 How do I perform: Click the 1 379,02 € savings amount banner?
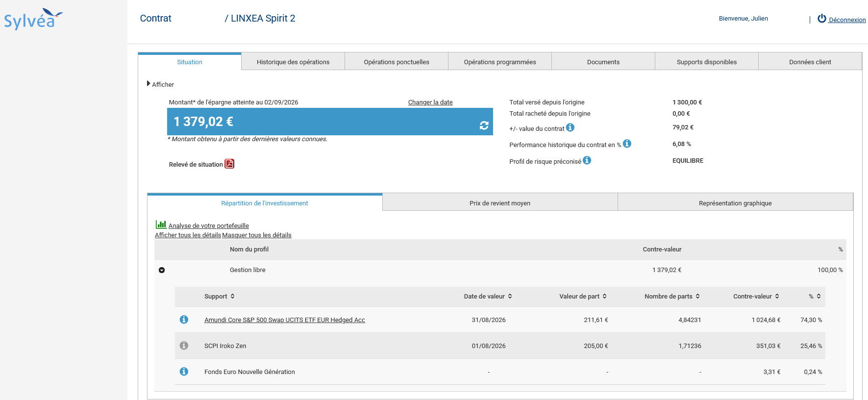[330, 122]
